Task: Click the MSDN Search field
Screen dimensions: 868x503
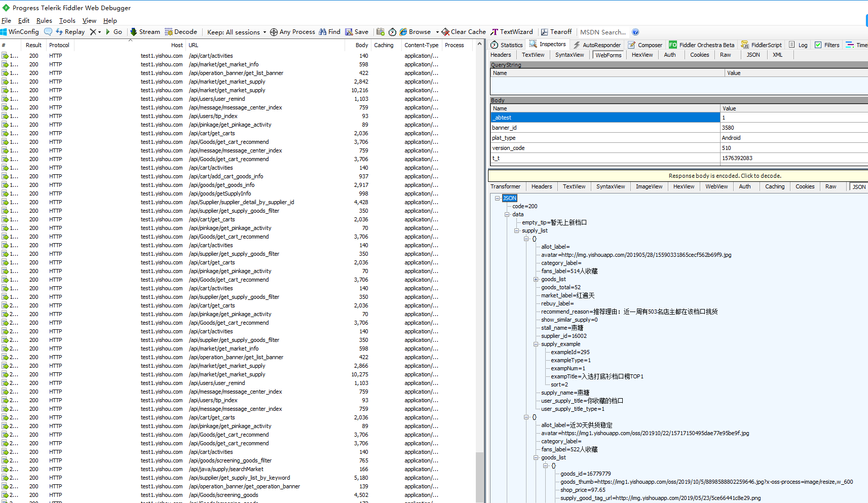Action: pos(603,32)
